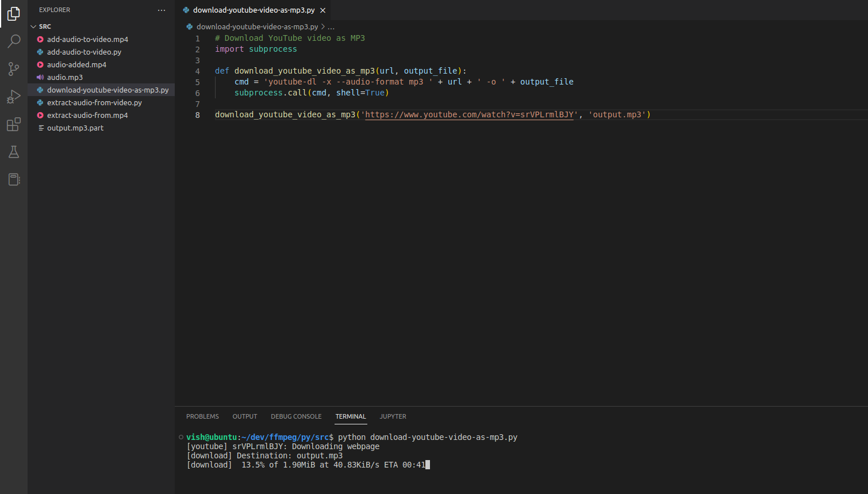
Task: Close the download-youtube-video-as-mp3.py tab
Action: coord(323,10)
